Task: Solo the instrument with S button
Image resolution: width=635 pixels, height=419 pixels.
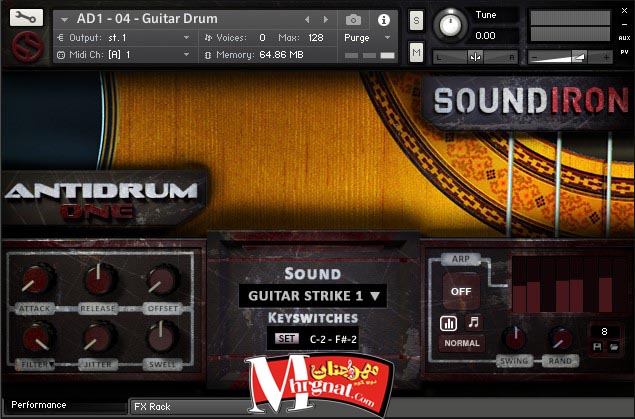Action: click(x=416, y=20)
